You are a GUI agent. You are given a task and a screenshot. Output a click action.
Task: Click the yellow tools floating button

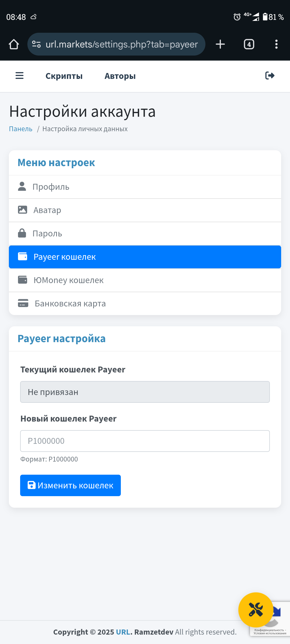[256, 610]
